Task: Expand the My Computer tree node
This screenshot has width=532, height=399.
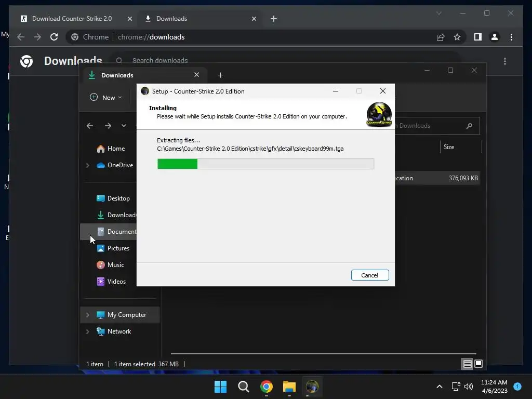Action: pos(87,315)
